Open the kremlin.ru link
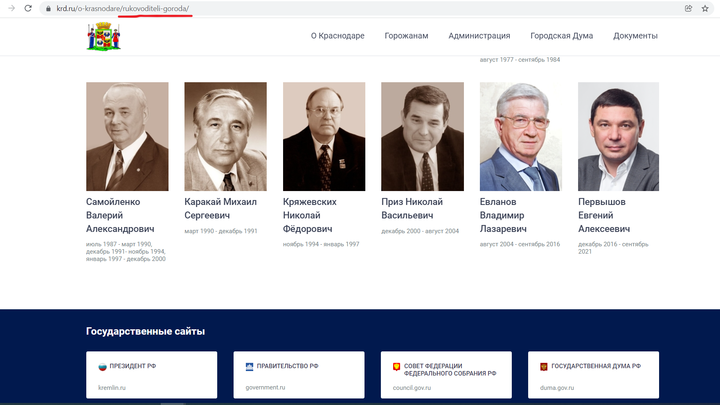This screenshot has width=720, height=405. [112, 388]
